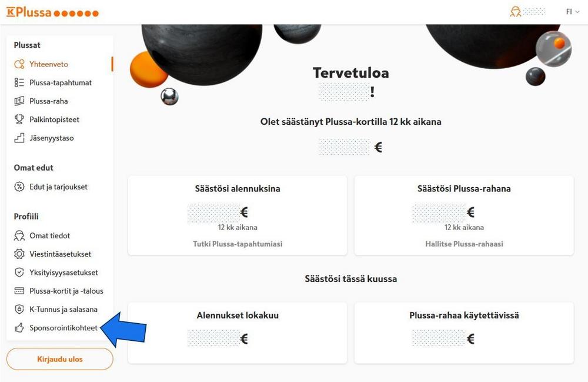Click the Yksityisyysasetukset shield icon
The height and width of the screenshot is (382, 588).
coord(19,273)
